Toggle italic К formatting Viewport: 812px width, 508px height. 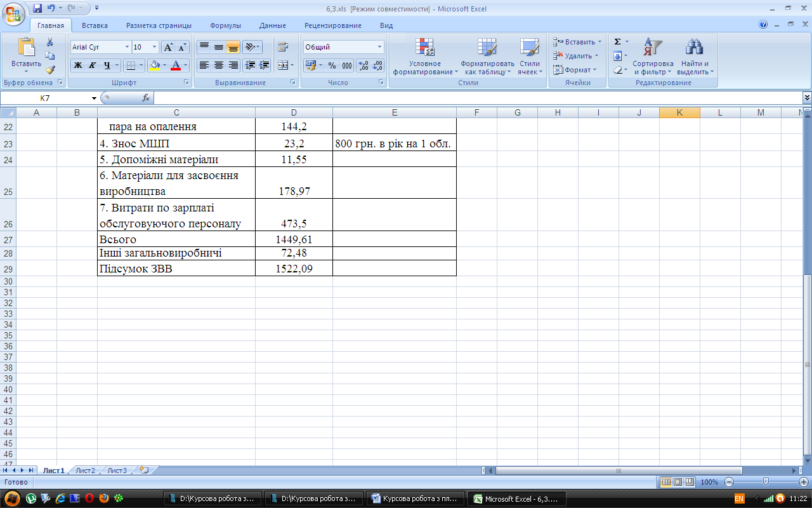point(92,65)
